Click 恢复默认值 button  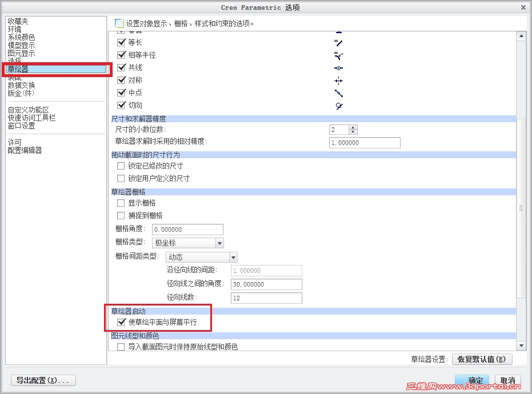(x=482, y=359)
